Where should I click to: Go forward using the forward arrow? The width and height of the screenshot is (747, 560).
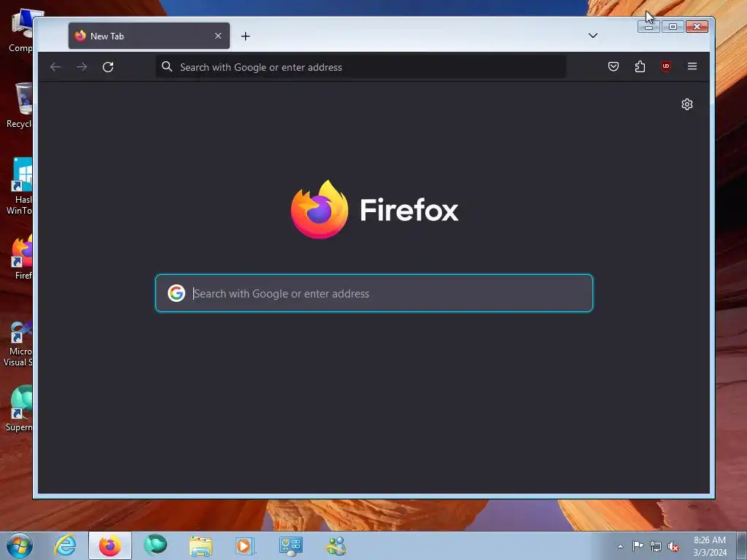[x=82, y=67]
